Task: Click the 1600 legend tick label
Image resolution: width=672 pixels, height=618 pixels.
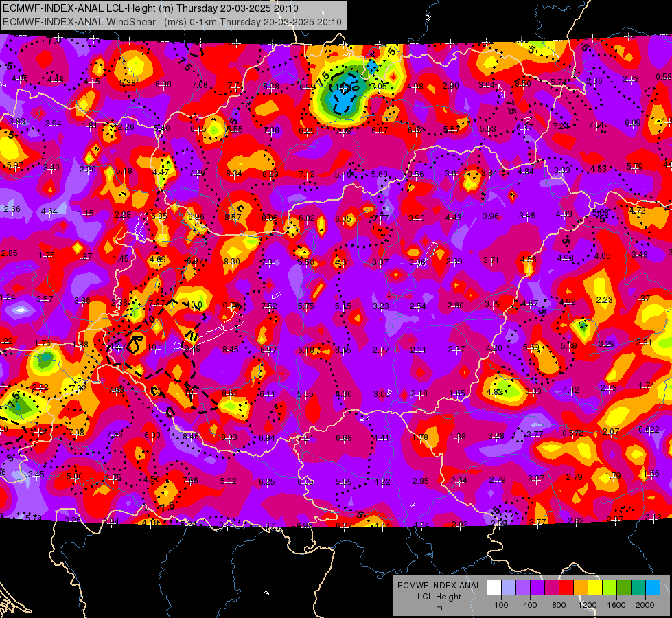Action: (x=616, y=605)
